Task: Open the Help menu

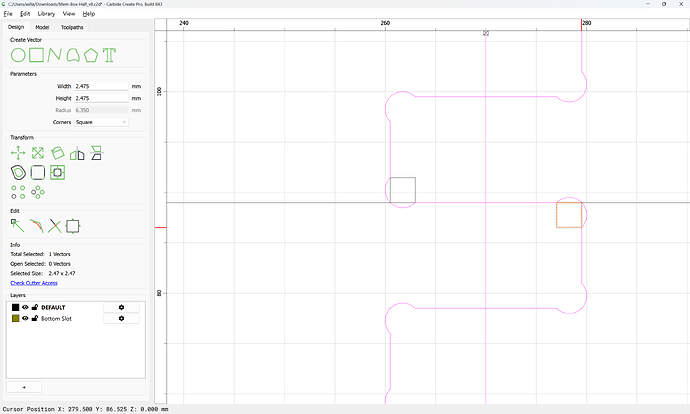Action: pos(89,14)
